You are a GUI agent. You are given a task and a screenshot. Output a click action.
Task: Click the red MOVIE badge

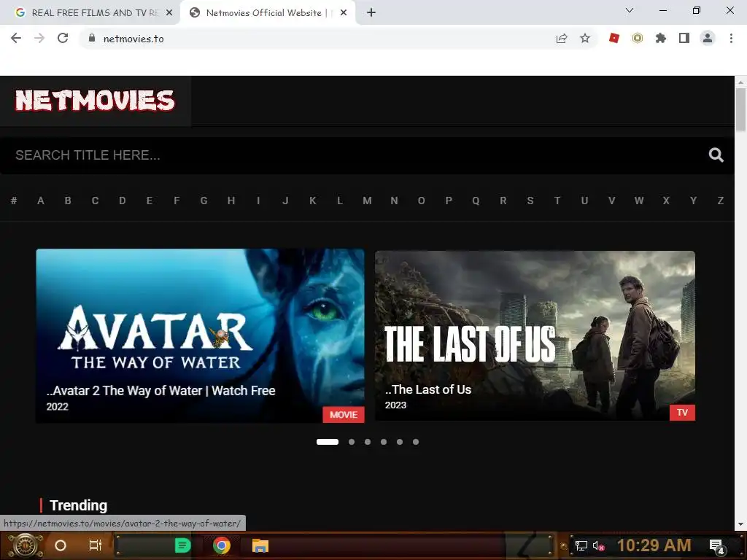pyautogui.click(x=344, y=414)
